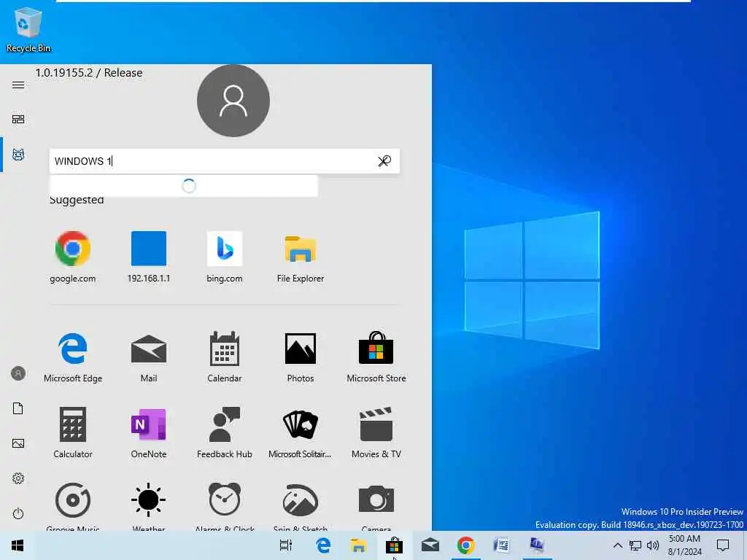Open the Action Center notifications icon
Viewport: 747px width, 560px height.
coord(723,545)
